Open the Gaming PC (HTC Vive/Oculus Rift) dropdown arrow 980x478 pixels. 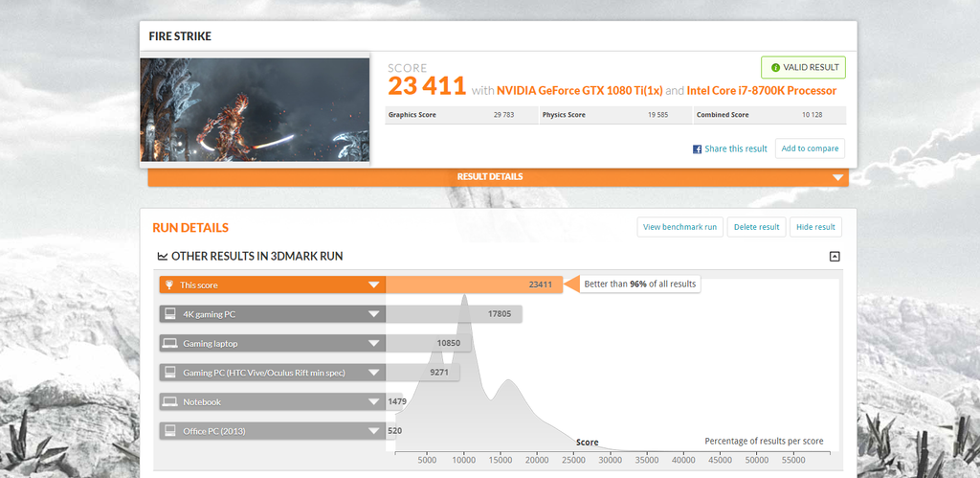pyautogui.click(x=374, y=373)
